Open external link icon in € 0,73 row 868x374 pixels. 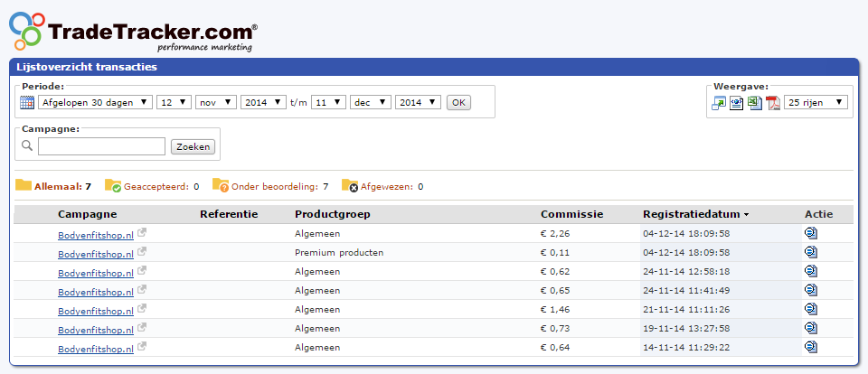[x=142, y=328]
